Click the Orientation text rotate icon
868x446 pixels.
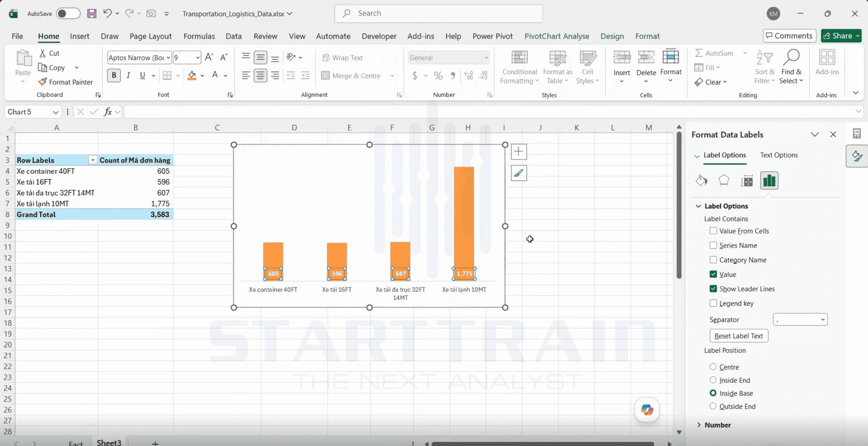click(x=291, y=57)
